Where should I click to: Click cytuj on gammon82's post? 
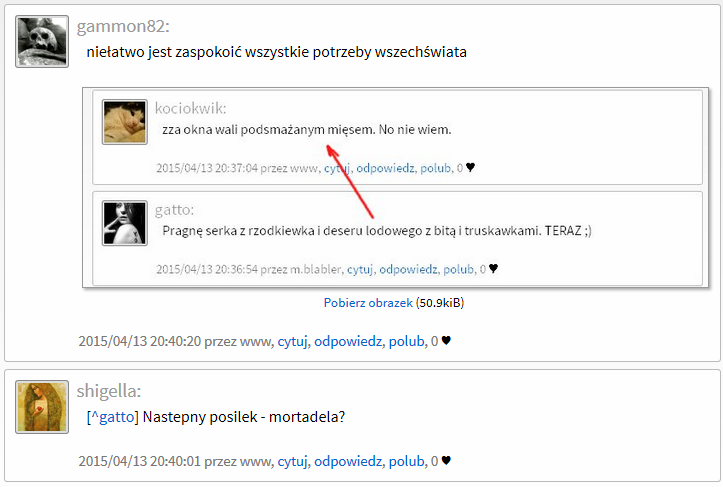tap(292, 341)
